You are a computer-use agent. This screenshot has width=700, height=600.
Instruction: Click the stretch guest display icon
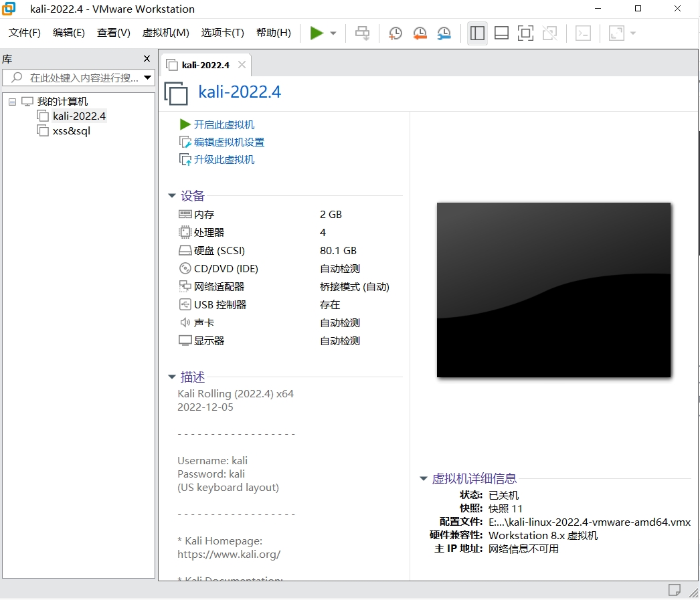point(616,33)
